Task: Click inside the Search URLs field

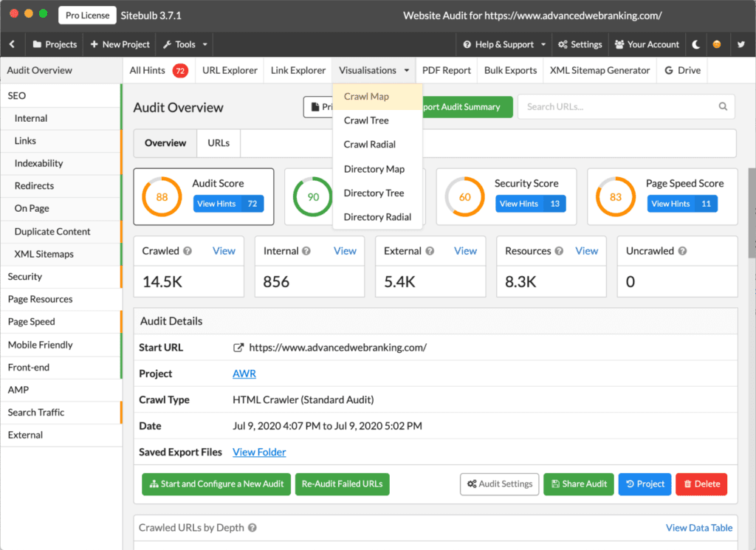Action: pyautogui.click(x=626, y=106)
